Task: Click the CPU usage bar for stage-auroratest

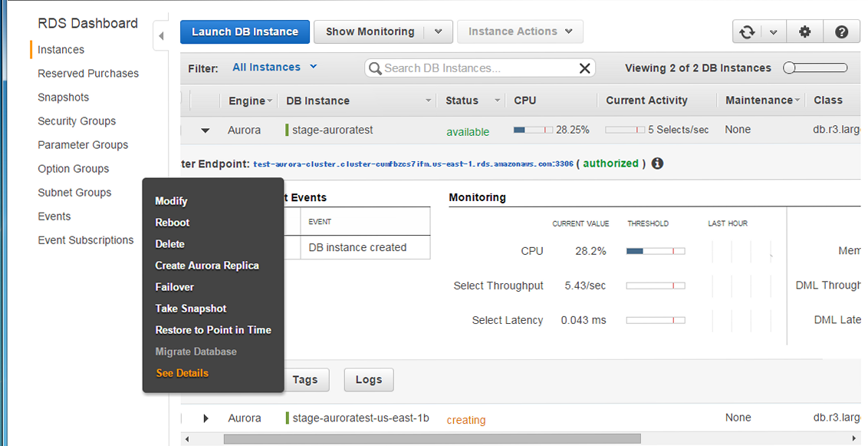Action: click(533, 130)
